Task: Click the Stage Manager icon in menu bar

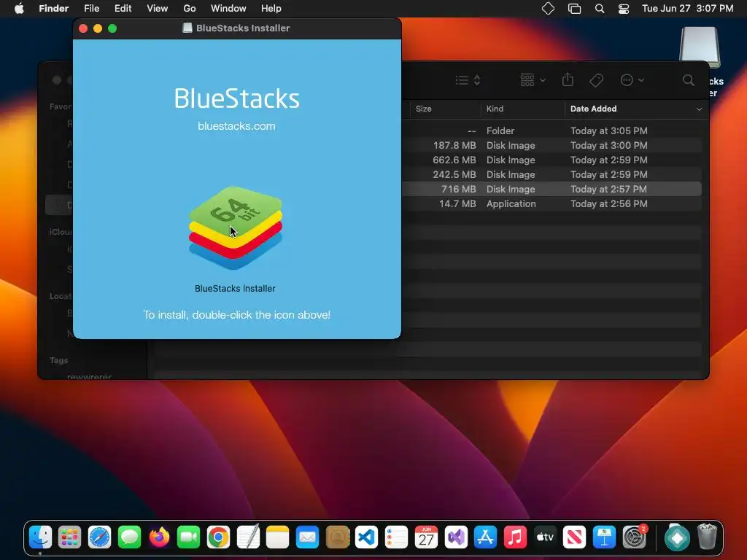Action: pyautogui.click(x=575, y=9)
